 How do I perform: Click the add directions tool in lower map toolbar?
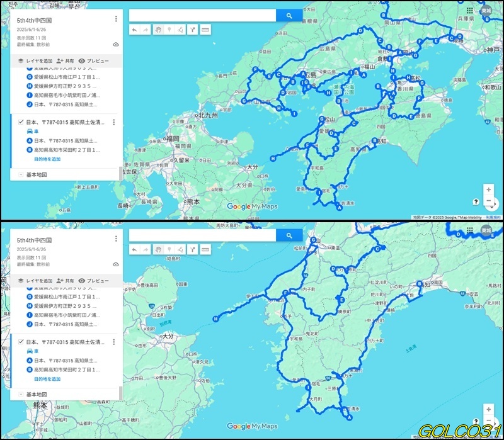click(192, 249)
